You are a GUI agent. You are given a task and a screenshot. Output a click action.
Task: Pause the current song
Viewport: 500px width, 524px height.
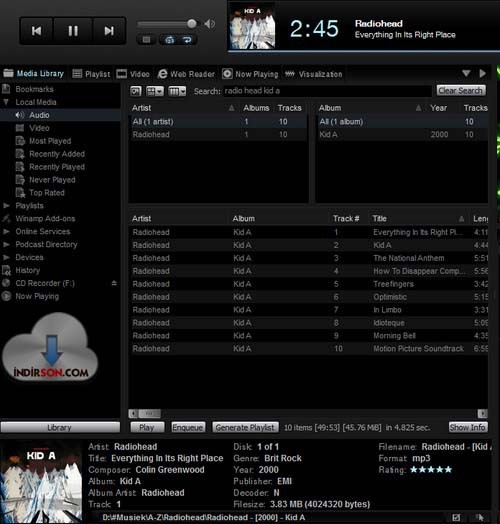tap(73, 31)
